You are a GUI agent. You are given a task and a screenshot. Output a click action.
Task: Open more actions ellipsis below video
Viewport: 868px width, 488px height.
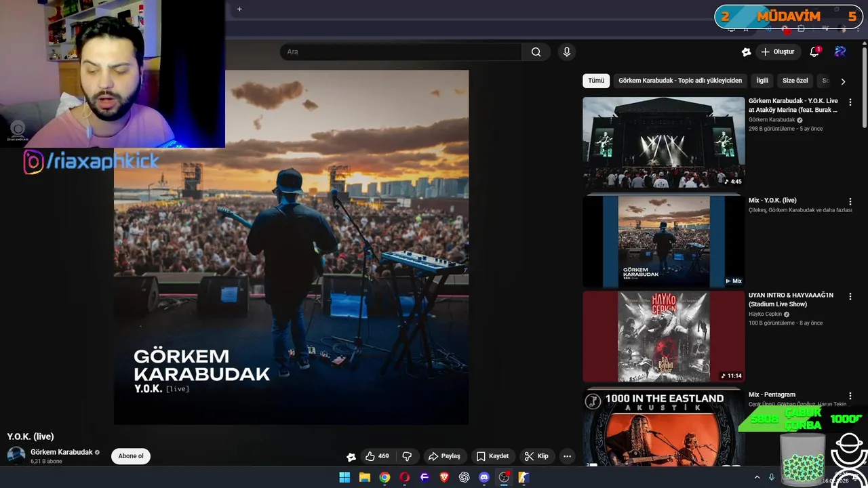point(567,456)
